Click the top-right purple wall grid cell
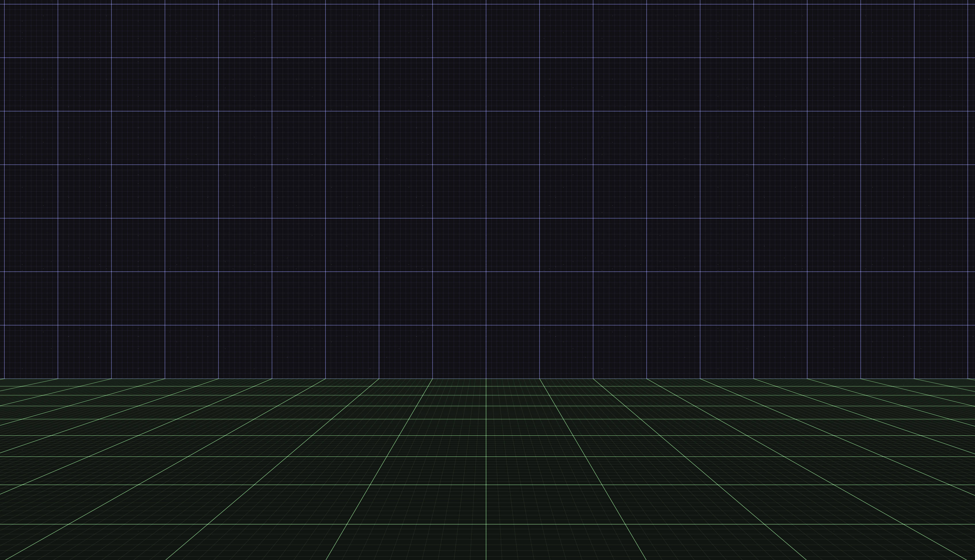The image size is (975, 560). point(941,31)
